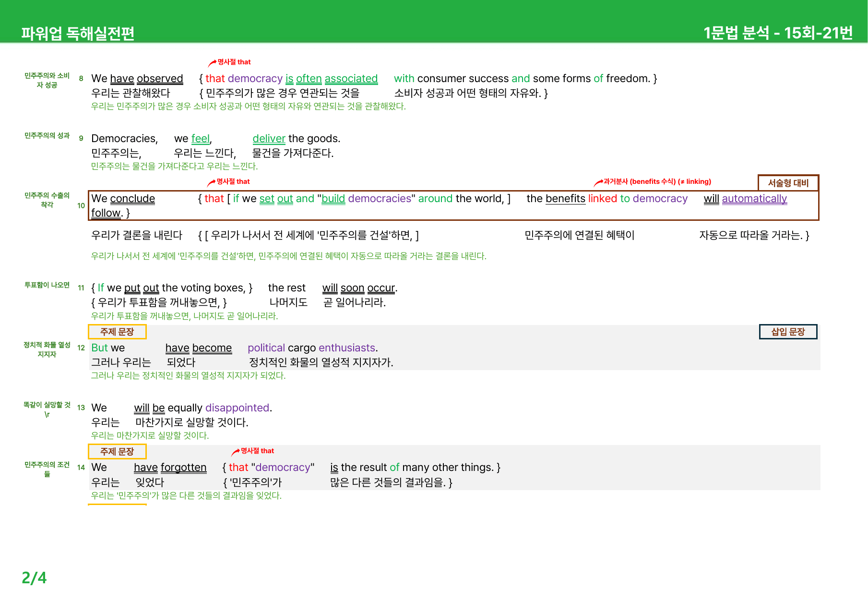Image resolution: width=868 pixels, height=614 pixels.
Task: Click 'is the result of many other things.'
Action: click(412, 468)
